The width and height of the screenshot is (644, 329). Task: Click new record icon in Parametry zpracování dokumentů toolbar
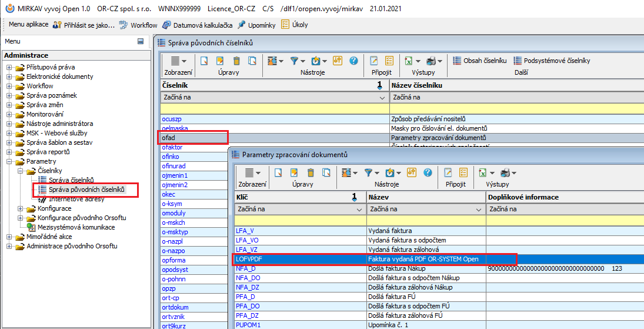[x=279, y=172]
